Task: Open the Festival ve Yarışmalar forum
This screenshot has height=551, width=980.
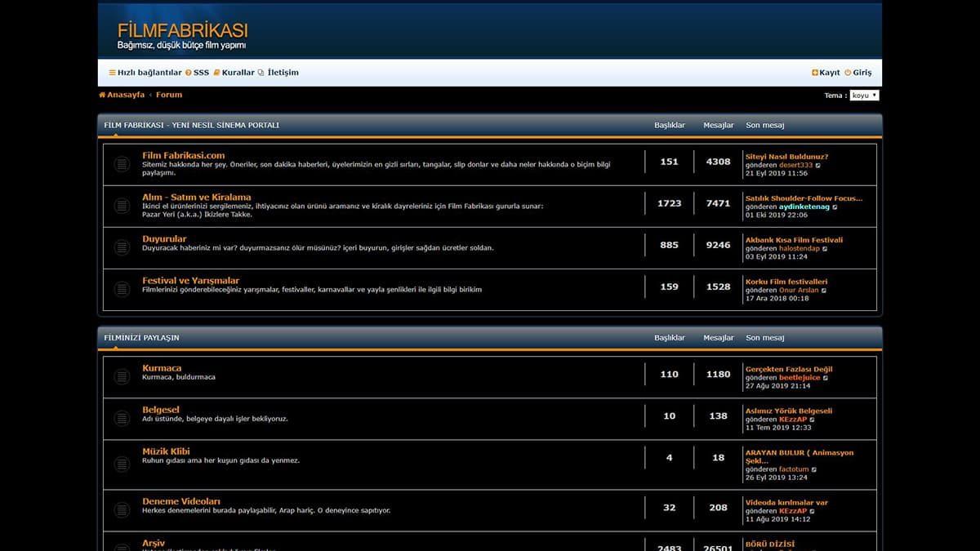Action: tap(190, 280)
